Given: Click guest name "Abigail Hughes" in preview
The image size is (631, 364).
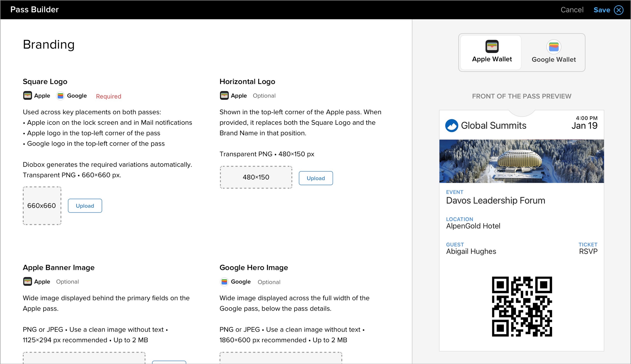Looking at the screenshot, I should (x=471, y=252).
